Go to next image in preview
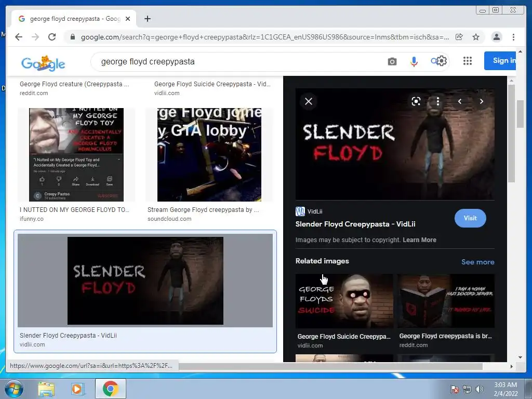 coord(482,101)
